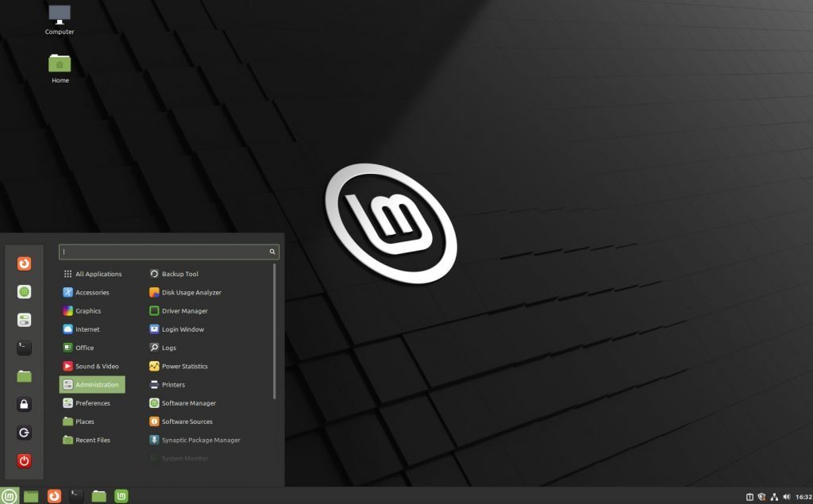Viewport: 813px width, 504px height.
Task: Select the Graphics category in the menu
Action: [x=89, y=310]
